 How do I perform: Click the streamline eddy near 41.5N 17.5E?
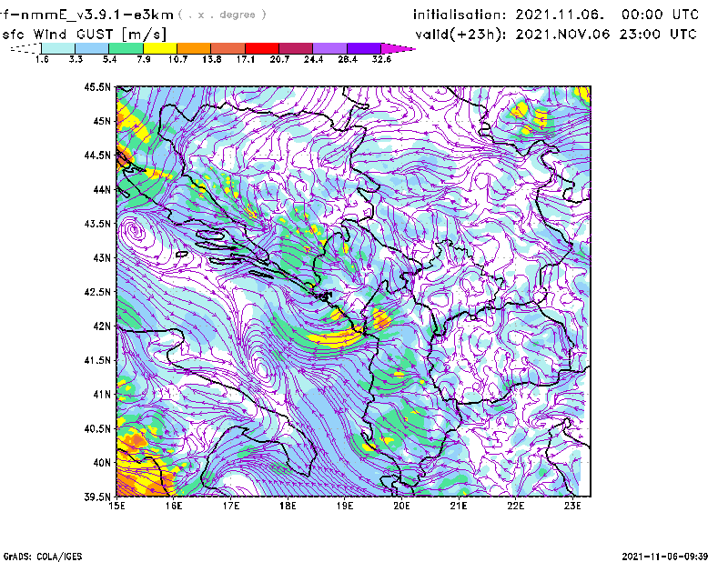tap(262, 368)
